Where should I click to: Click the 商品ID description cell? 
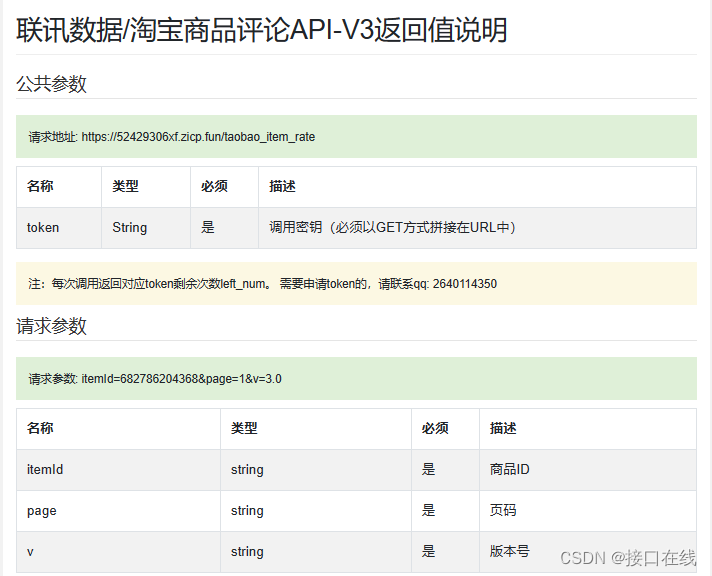[588, 470]
